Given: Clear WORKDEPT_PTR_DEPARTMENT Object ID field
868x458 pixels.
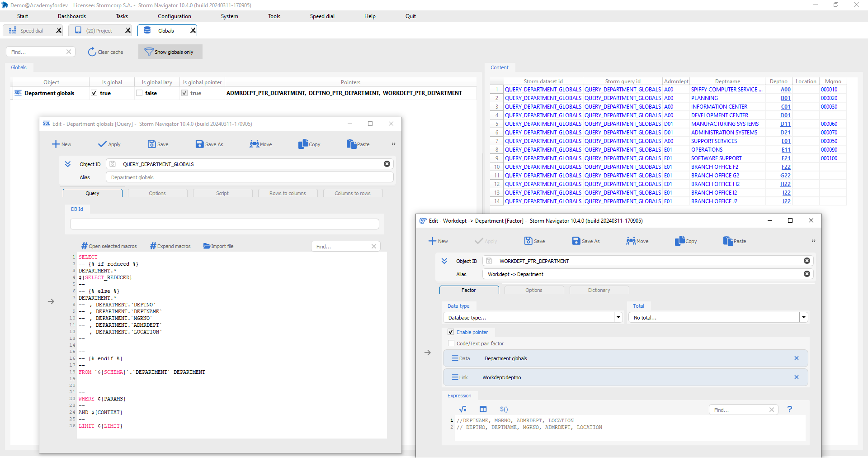Looking at the screenshot, I should coord(807,261).
